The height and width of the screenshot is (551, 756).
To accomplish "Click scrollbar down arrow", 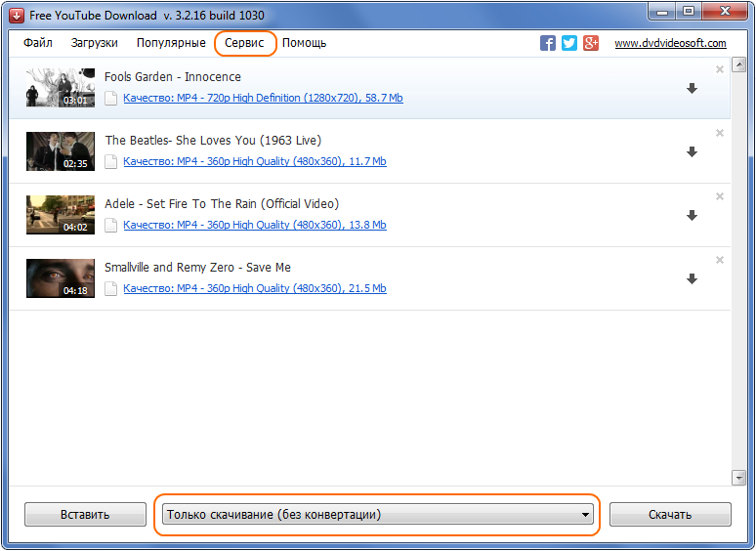I will click(x=738, y=478).
